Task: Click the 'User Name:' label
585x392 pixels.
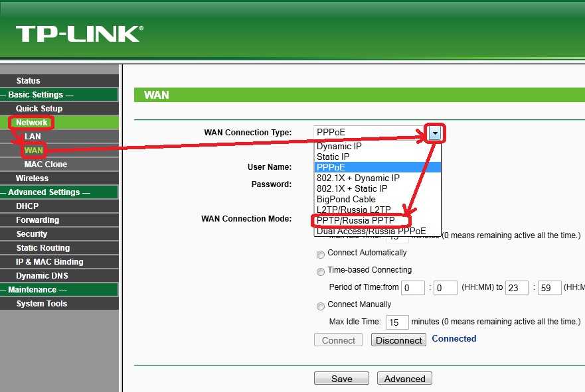Action: pyautogui.click(x=270, y=167)
